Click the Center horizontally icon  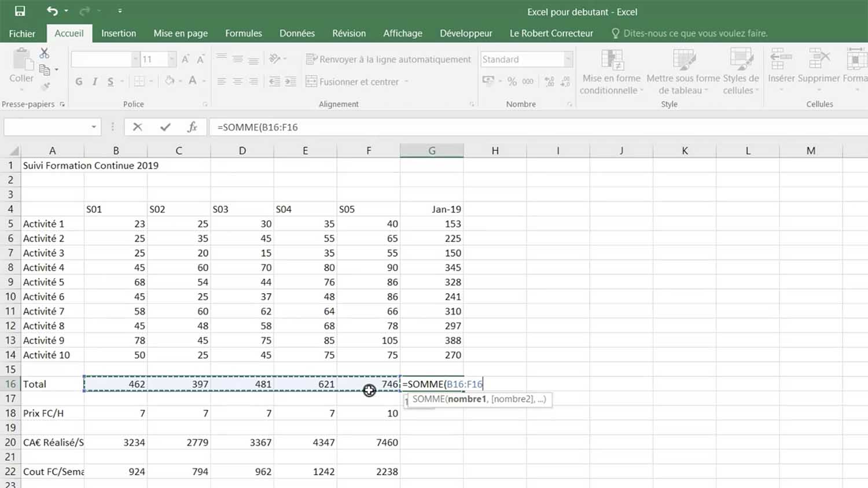coord(237,82)
